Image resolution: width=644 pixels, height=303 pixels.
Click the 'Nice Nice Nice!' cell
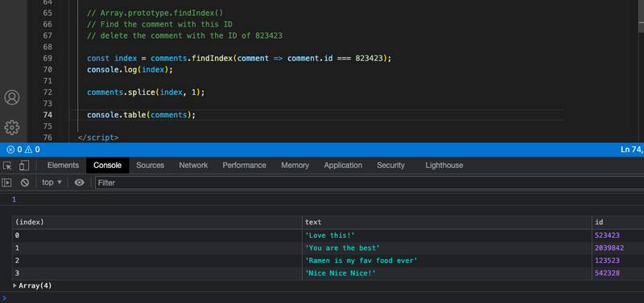point(447,273)
